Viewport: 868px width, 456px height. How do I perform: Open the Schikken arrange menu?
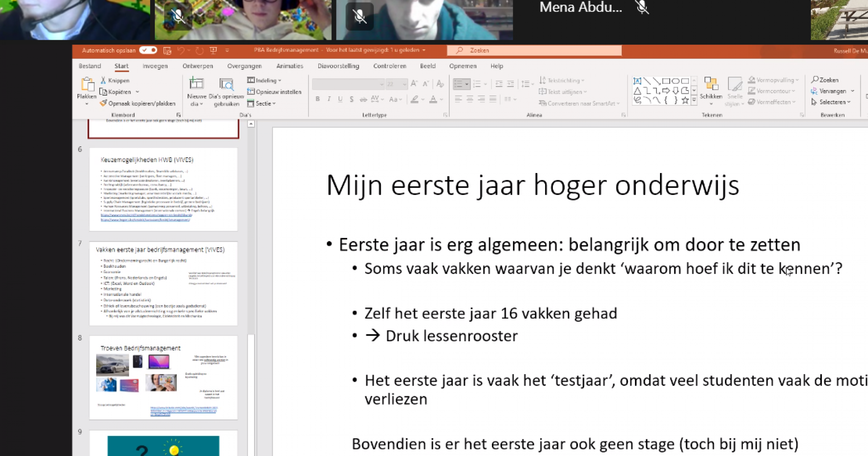[x=711, y=91]
